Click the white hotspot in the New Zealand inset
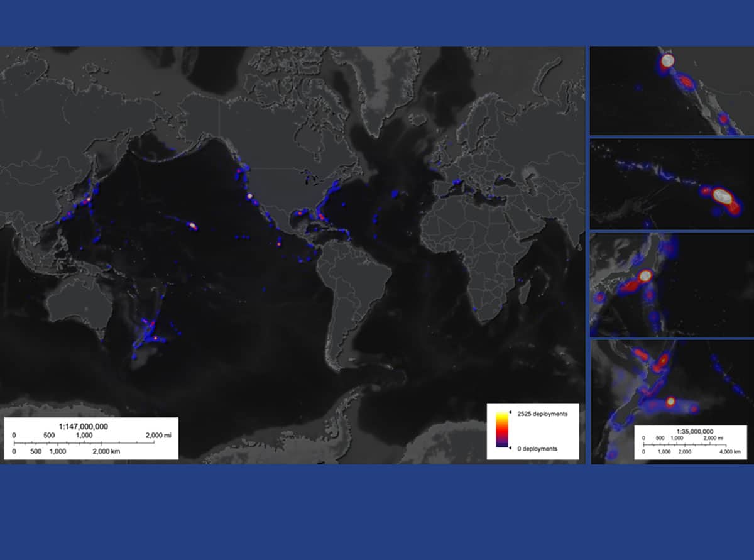Screen dimensions: 754x560 click(670, 401)
